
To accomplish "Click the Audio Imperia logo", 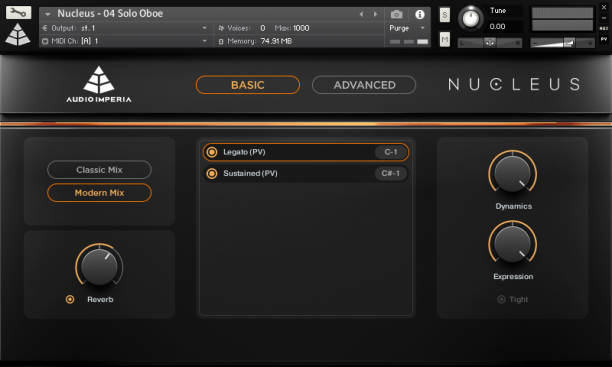I will point(99,84).
